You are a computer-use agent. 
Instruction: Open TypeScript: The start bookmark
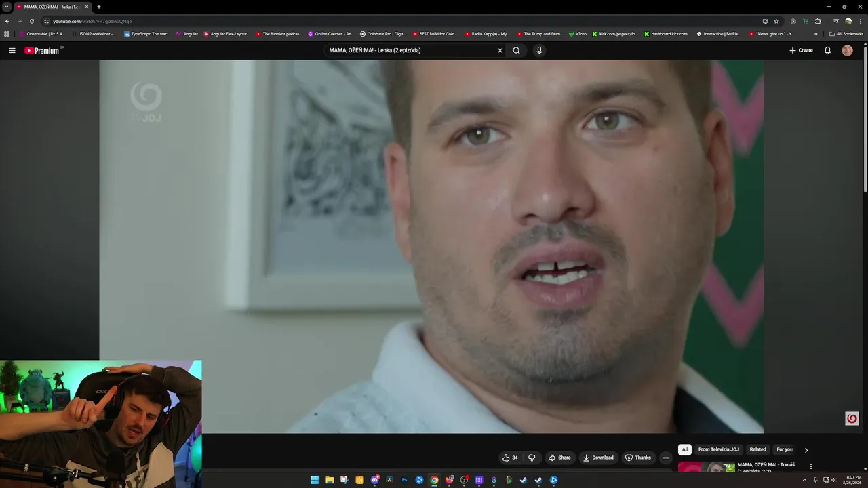(x=147, y=33)
